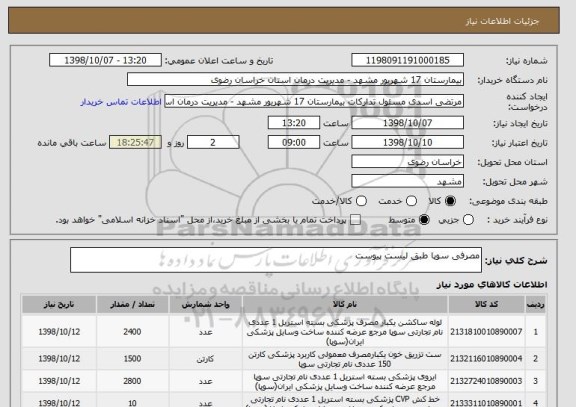Tick the اسناد خزانه اسلامی payment checkbox

coord(355,220)
